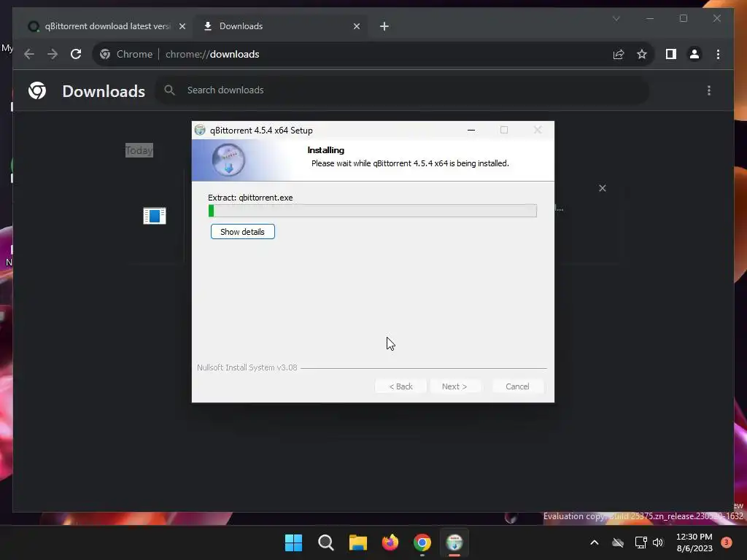Open Chrome's three-dot menu
Viewport: 747px width, 560px height.
click(718, 54)
